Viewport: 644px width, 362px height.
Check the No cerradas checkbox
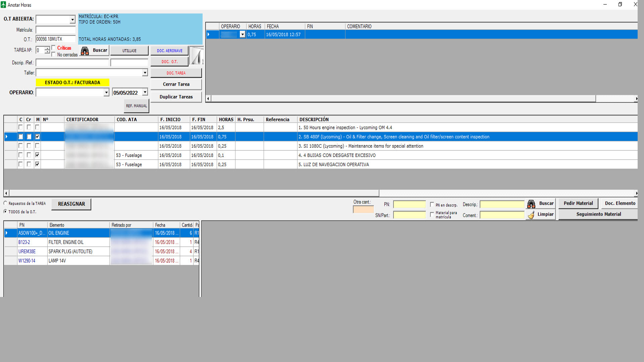(x=54, y=55)
